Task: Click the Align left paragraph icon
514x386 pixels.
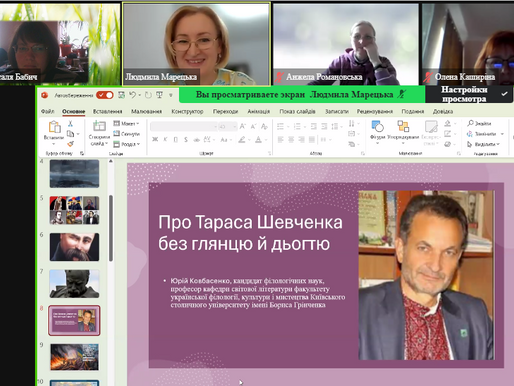Action: [281, 140]
